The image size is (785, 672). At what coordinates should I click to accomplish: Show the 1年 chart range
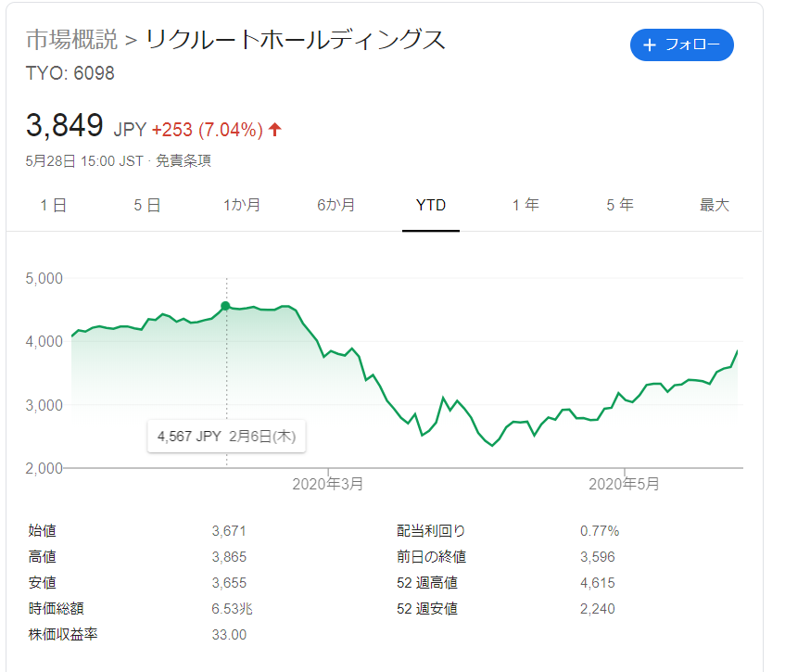pyautogui.click(x=525, y=205)
